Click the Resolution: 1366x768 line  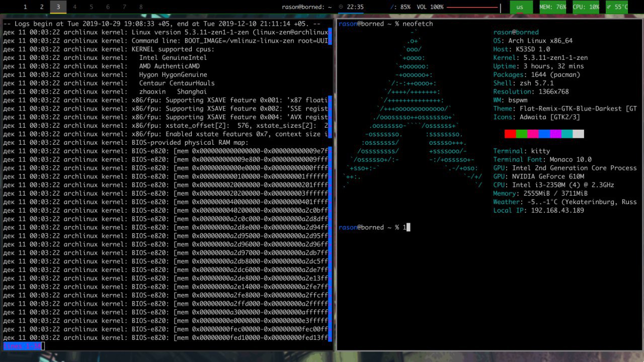531,92
